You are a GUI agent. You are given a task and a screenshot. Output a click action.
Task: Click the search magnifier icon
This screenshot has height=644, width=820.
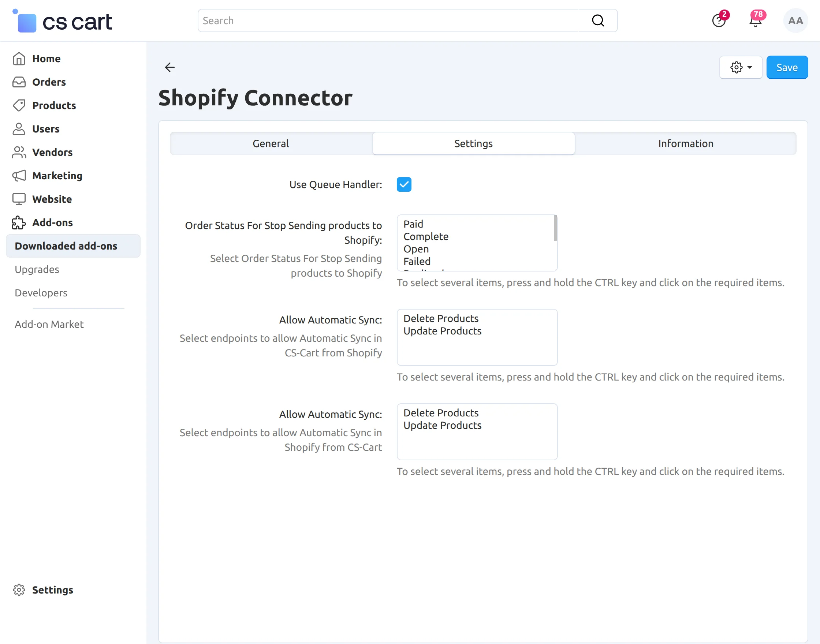click(x=598, y=20)
